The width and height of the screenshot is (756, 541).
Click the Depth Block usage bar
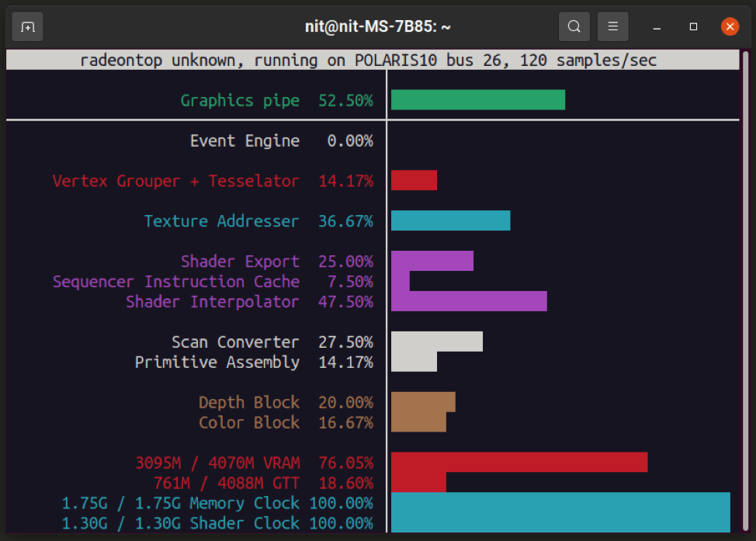coord(423,402)
